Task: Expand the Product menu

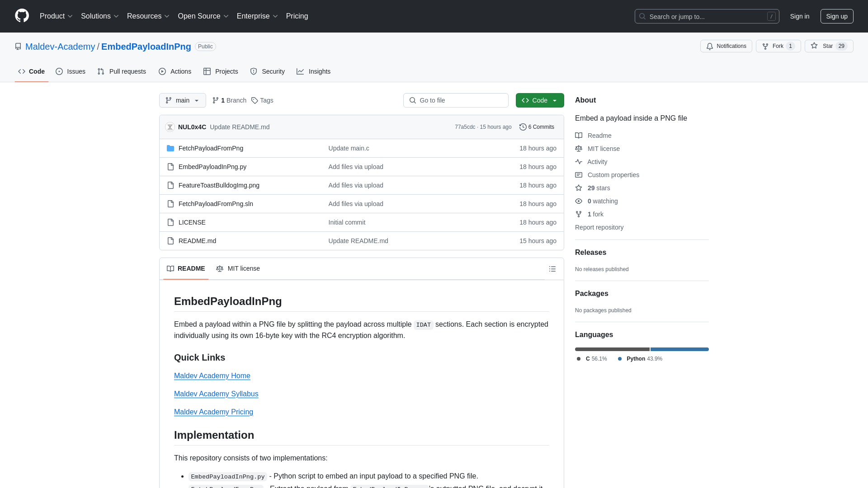Action: click(56, 16)
